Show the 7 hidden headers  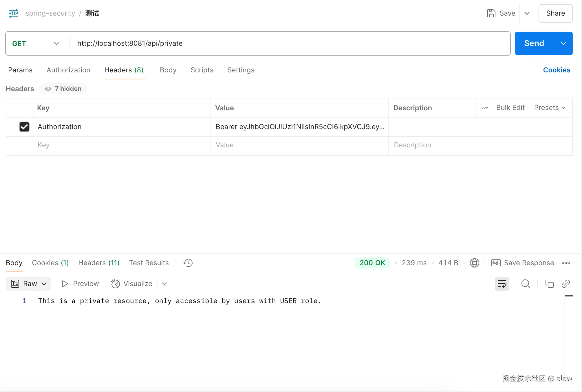[x=63, y=89]
